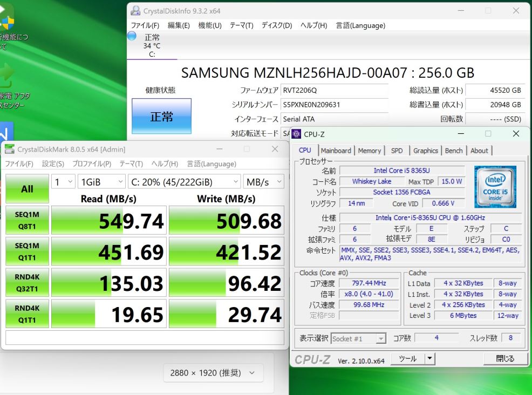This screenshot has height=395, width=532.
Task: Open 機能(U) menu in CrystalDiskInfo
Action: 210,25
